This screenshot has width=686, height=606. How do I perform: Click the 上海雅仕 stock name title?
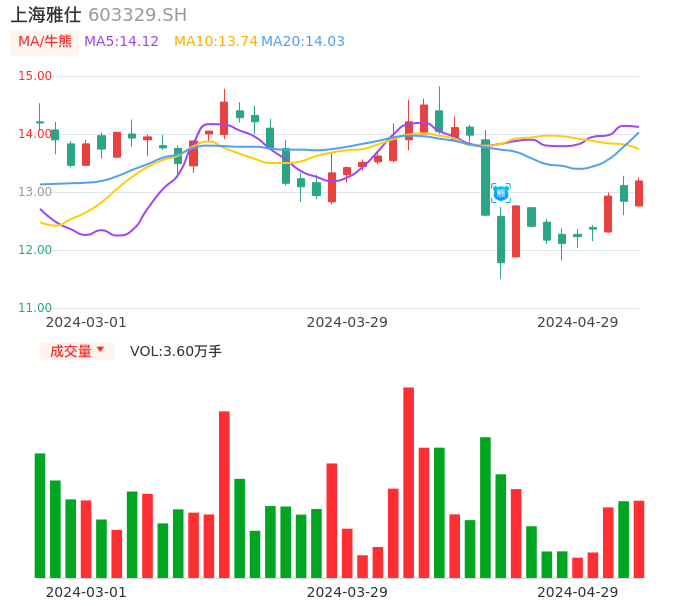(x=46, y=15)
